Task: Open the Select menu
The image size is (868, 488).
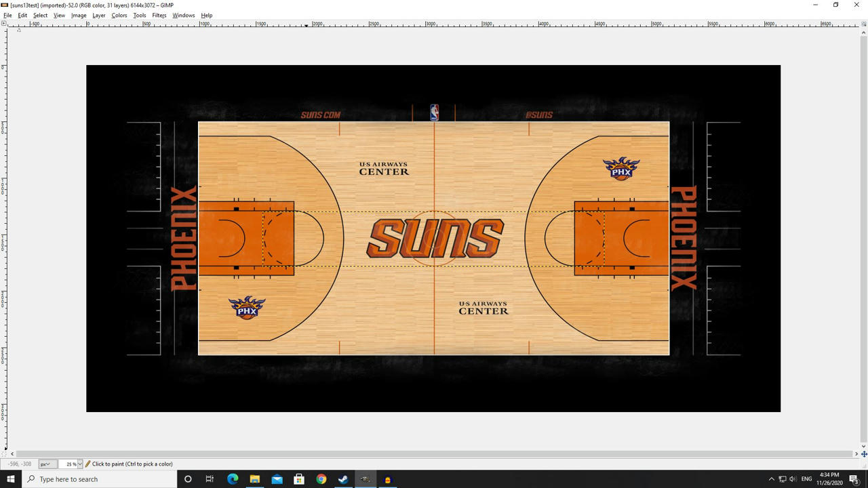Action: 40,15
